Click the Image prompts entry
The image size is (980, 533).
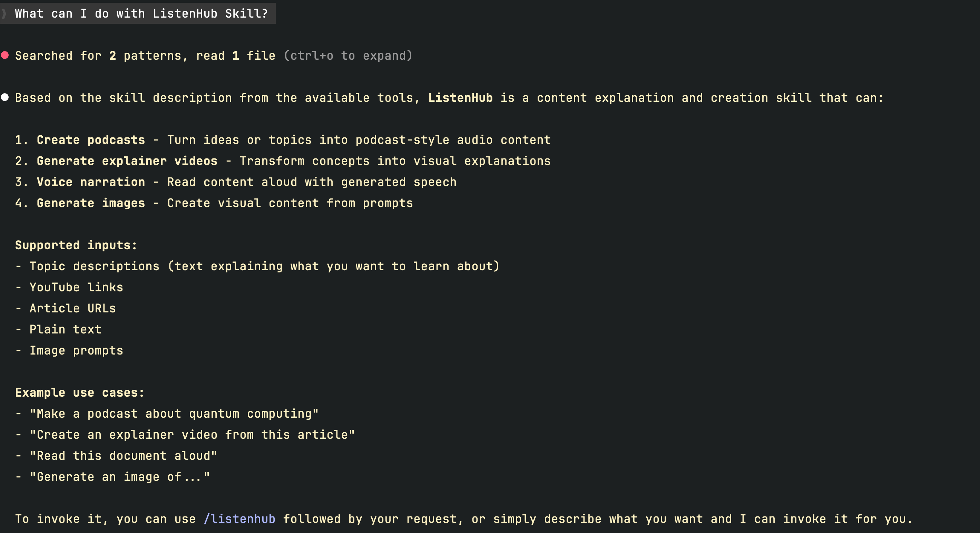pos(76,350)
